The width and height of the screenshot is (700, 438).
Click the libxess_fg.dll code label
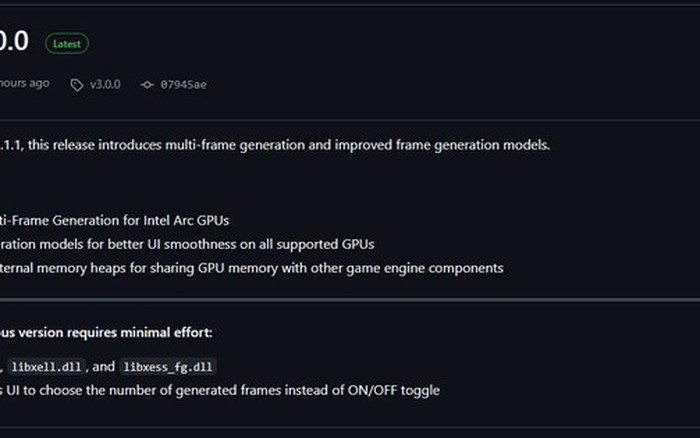click(x=167, y=367)
